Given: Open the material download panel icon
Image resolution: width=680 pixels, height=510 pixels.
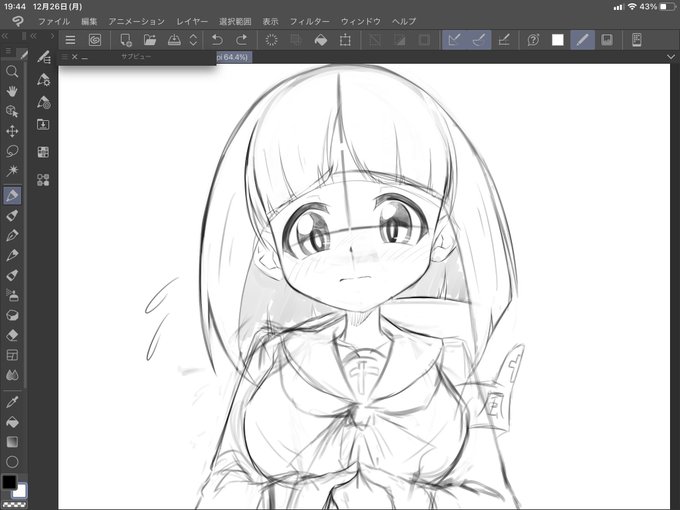Looking at the screenshot, I should click(43, 125).
